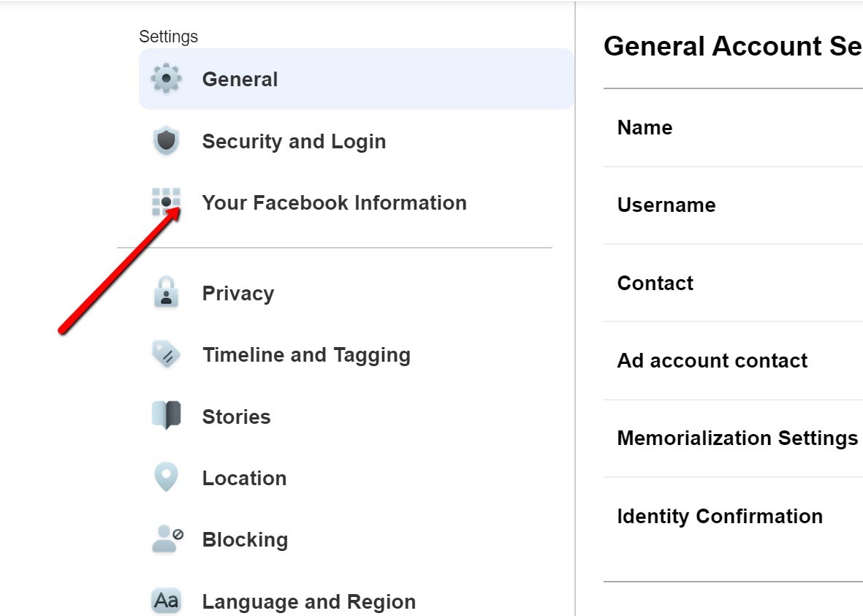
Task: Click the Your Facebook Information grid icon
Action: [x=166, y=202]
